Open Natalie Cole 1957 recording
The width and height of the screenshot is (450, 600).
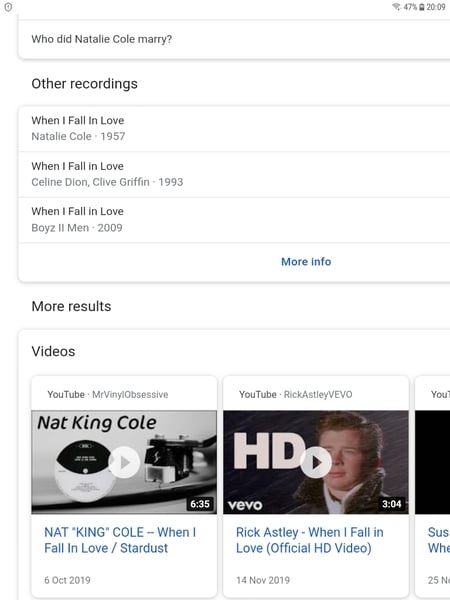[x=234, y=129]
